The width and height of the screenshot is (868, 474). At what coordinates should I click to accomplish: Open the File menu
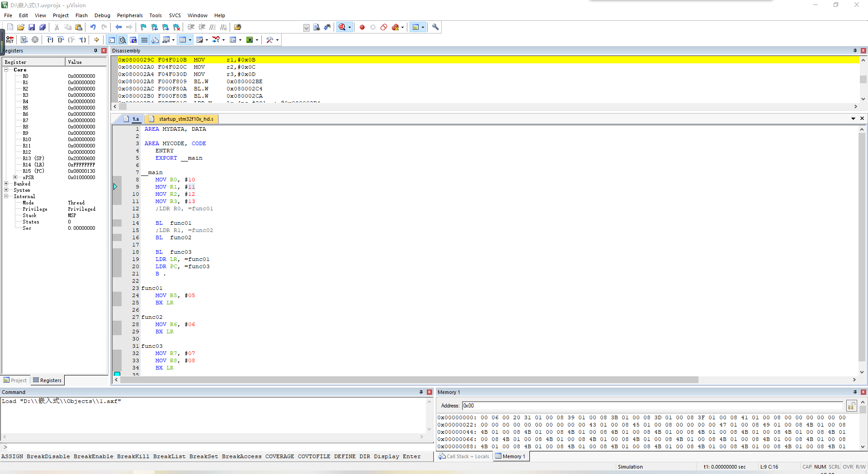[x=8, y=15]
